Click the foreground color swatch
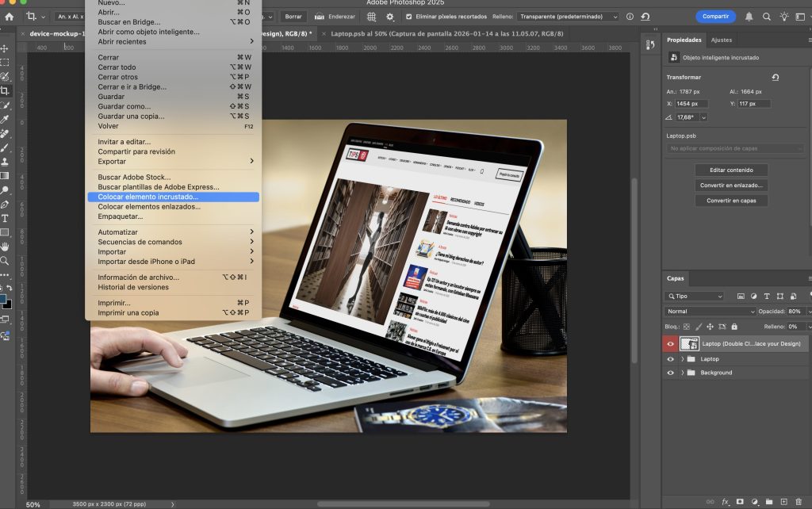This screenshot has width=812, height=509. click(3, 299)
